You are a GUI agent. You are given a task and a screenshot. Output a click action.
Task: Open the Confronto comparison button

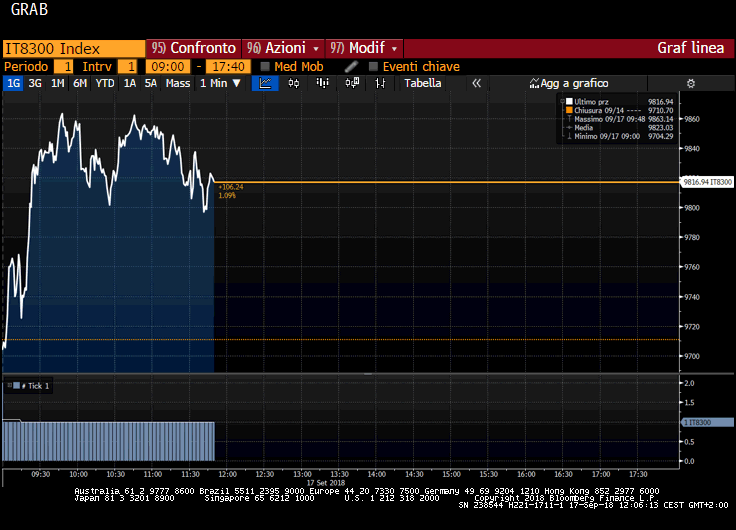pyautogui.click(x=193, y=48)
